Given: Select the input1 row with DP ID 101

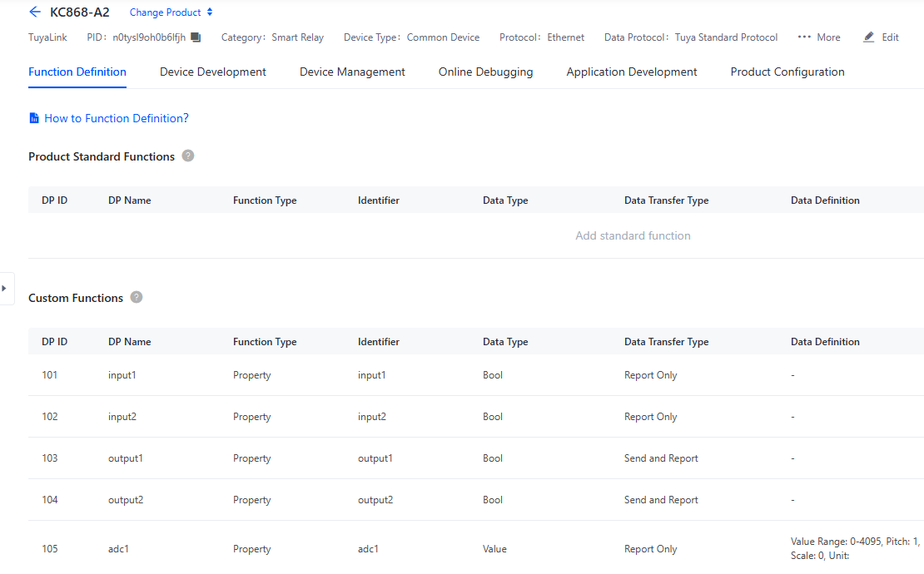Looking at the screenshot, I should [x=122, y=375].
